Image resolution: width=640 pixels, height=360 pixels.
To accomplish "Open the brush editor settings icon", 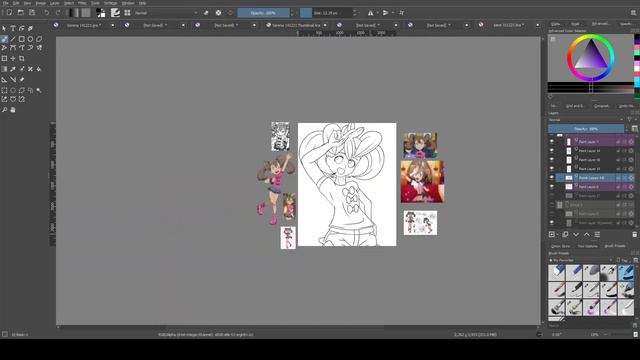I will (116, 13).
